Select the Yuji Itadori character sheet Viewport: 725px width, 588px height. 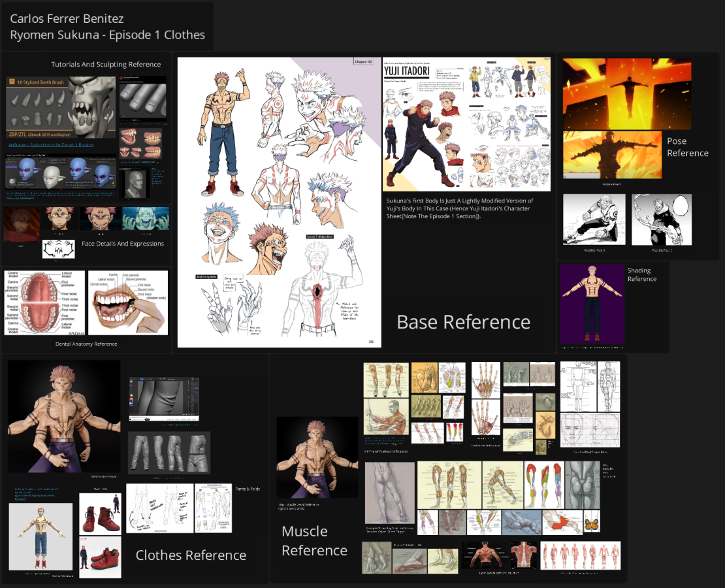[x=466, y=124]
